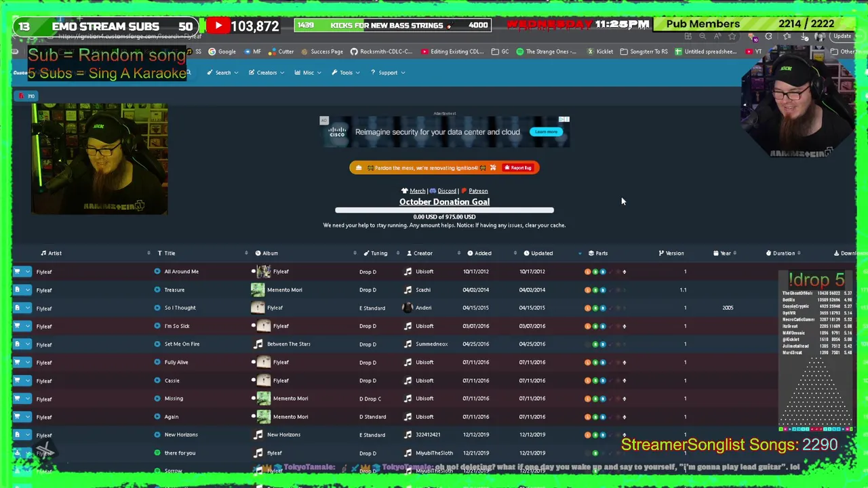This screenshot has height=488, width=868.
Task: Click the download icon for So I Thought
Action: pos(17,308)
